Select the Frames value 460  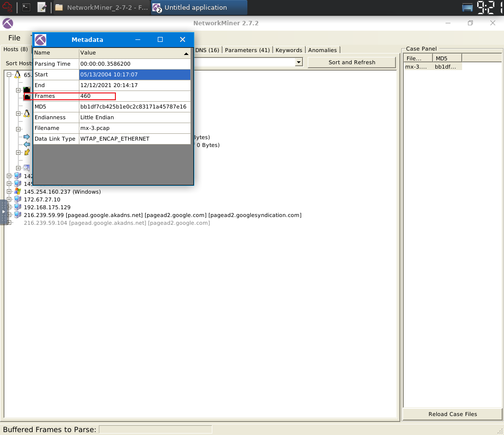(x=135, y=96)
